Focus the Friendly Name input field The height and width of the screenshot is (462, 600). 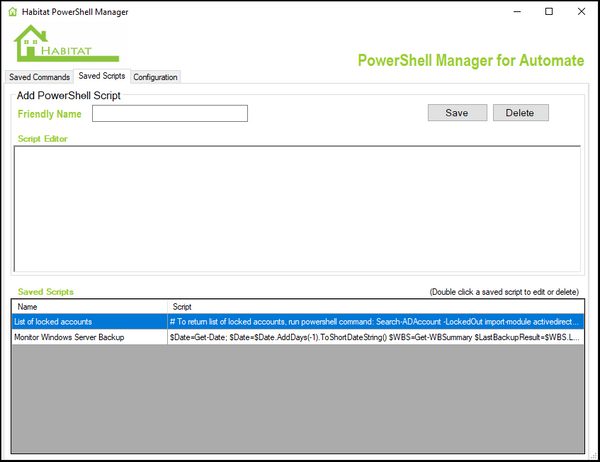click(x=170, y=114)
